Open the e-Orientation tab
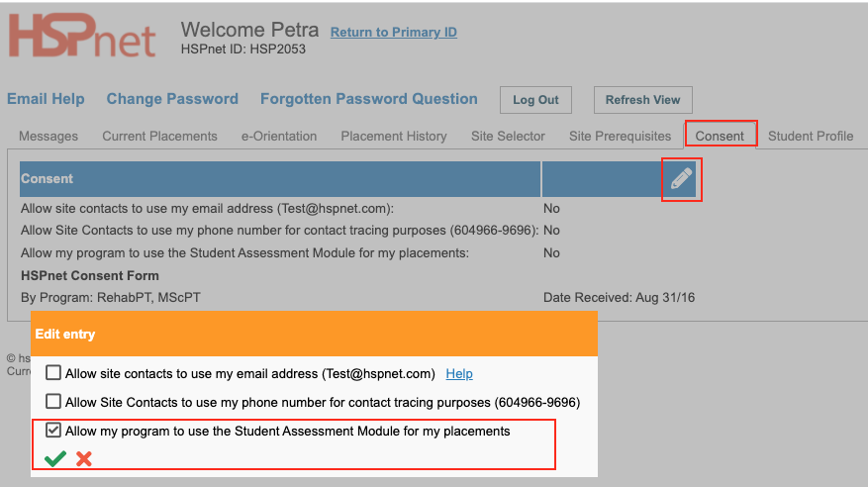The image size is (868, 487). pos(279,137)
